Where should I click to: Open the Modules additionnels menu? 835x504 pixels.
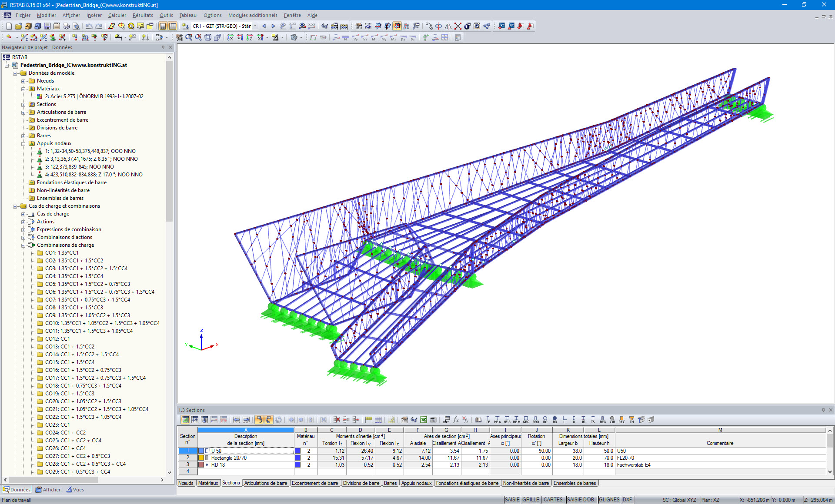[x=252, y=15]
